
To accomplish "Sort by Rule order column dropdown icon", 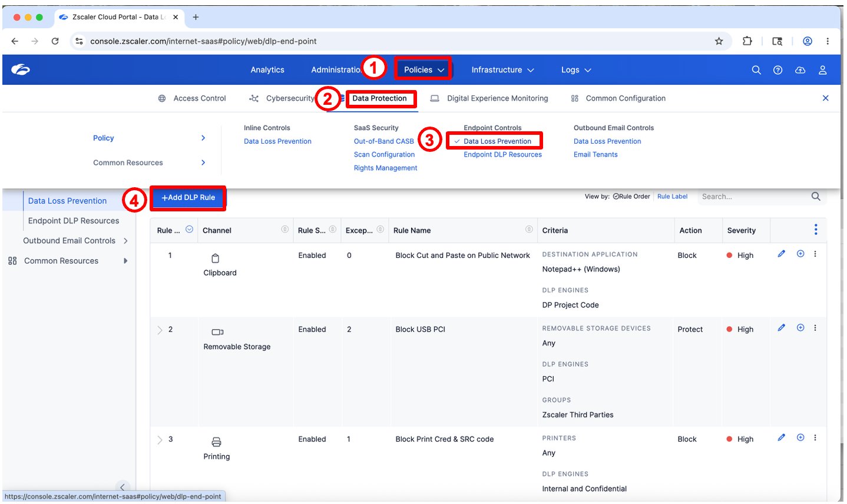I will click(189, 230).
